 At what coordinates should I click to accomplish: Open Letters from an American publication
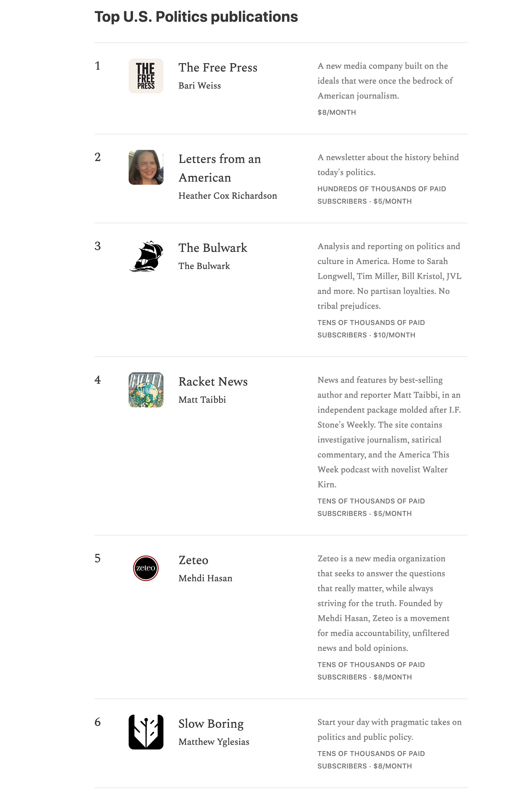(219, 168)
